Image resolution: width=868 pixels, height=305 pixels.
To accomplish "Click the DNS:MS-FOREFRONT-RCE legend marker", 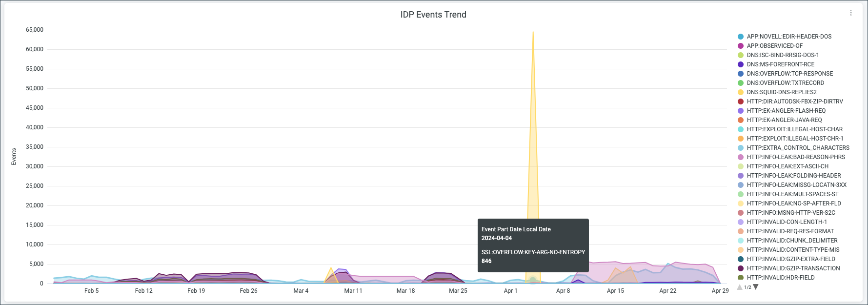I will tap(741, 64).
